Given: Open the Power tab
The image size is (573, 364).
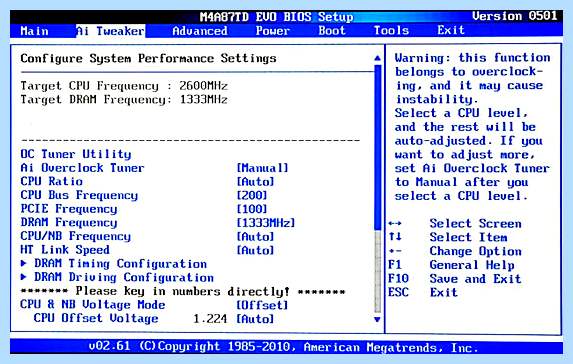Looking at the screenshot, I should (x=273, y=31).
